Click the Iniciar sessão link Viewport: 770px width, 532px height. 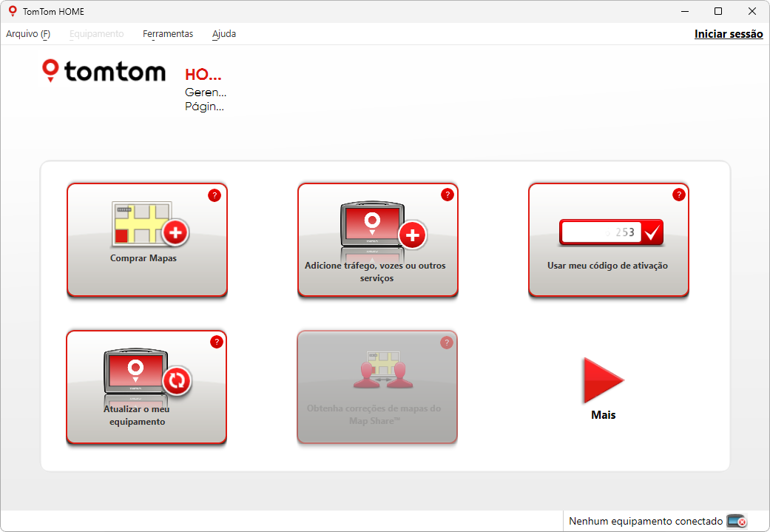729,34
